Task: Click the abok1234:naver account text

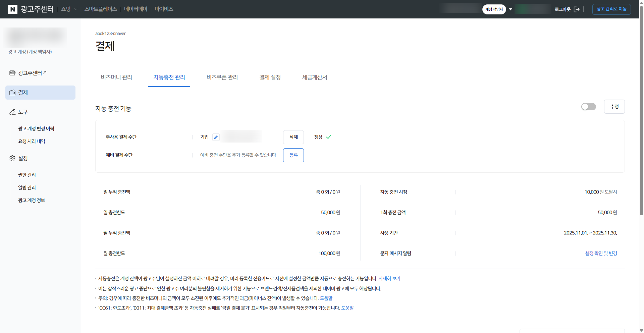Action: [110, 34]
